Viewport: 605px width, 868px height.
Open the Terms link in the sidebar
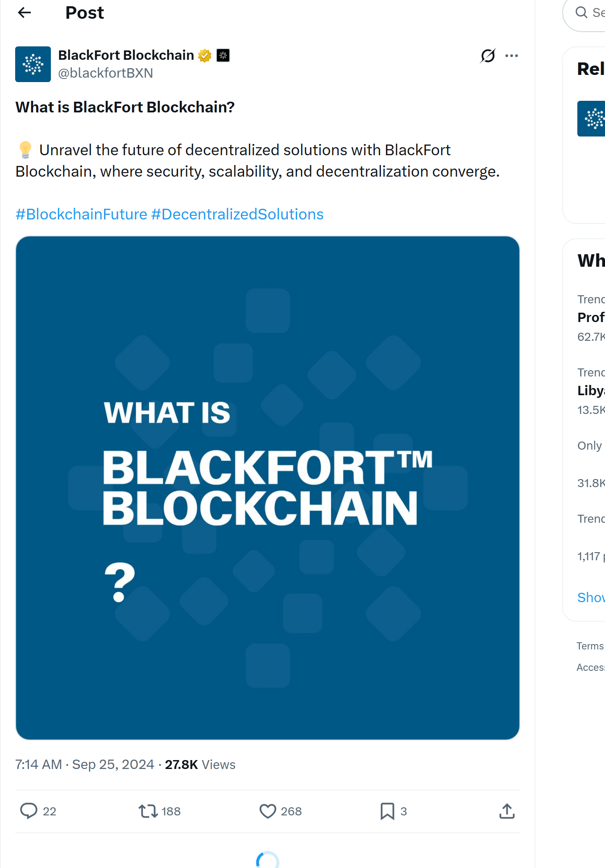click(x=589, y=645)
